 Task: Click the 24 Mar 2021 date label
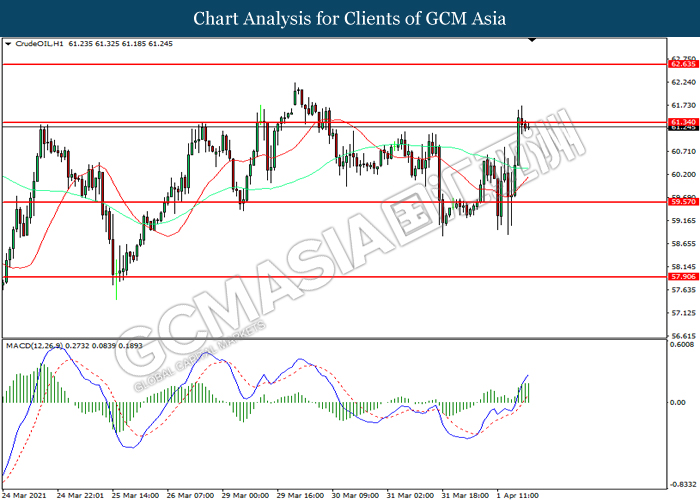(x=24, y=495)
